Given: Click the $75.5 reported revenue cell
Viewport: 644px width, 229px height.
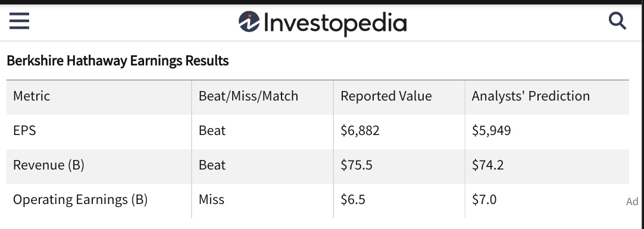Looking at the screenshot, I should coord(357,165).
